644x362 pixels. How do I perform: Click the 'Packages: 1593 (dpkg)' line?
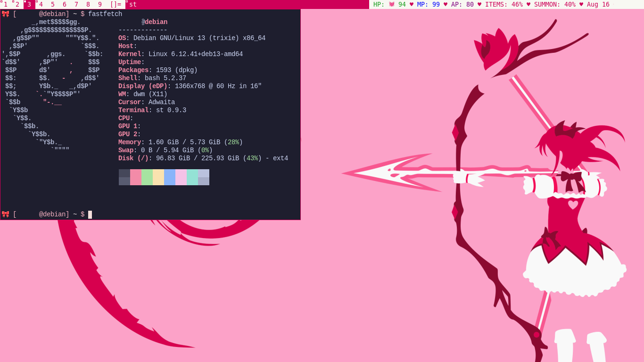tap(158, 70)
